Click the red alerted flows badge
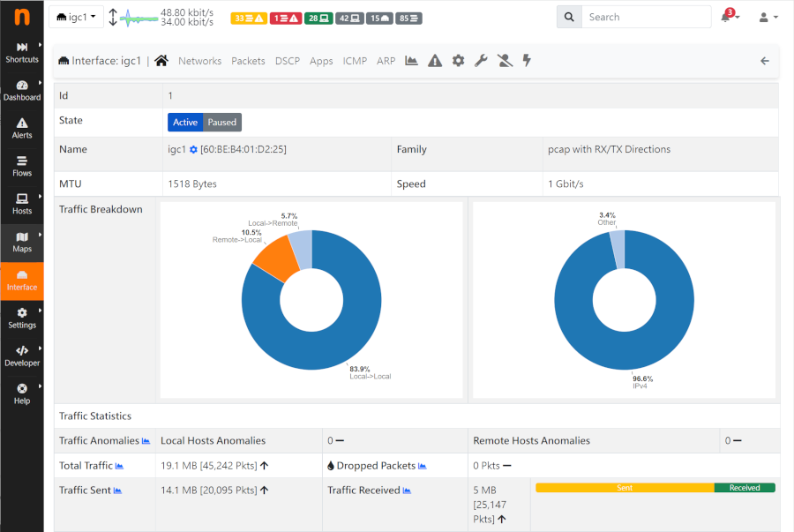794x532 pixels. pyautogui.click(x=285, y=18)
